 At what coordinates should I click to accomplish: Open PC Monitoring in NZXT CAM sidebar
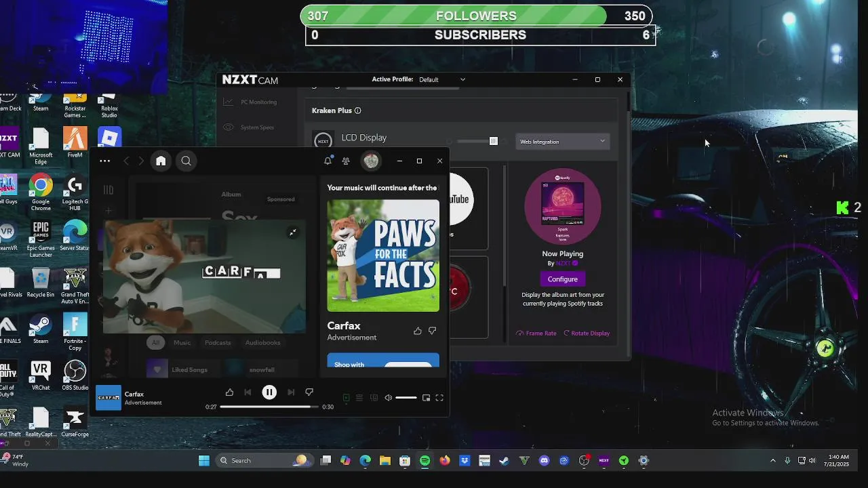pyautogui.click(x=250, y=102)
